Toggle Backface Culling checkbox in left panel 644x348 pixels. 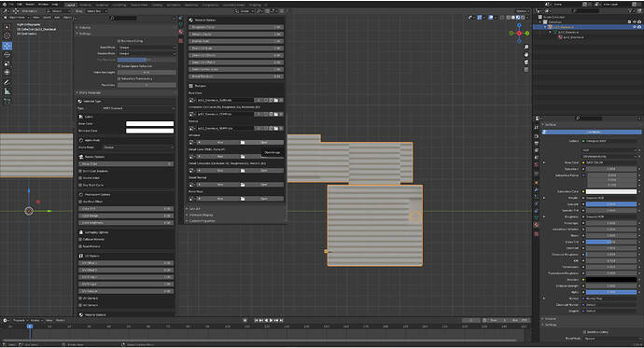(119, 41)
